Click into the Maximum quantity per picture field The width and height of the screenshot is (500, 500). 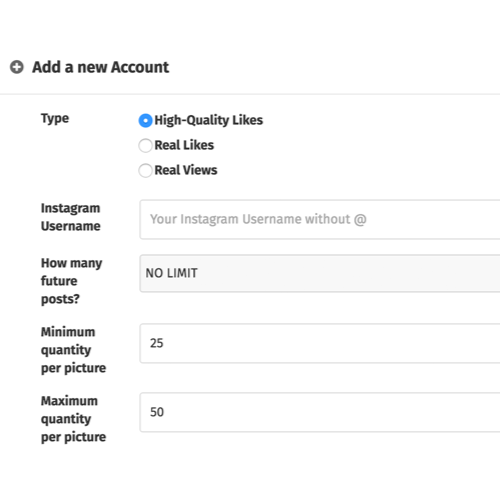point(320,412)
